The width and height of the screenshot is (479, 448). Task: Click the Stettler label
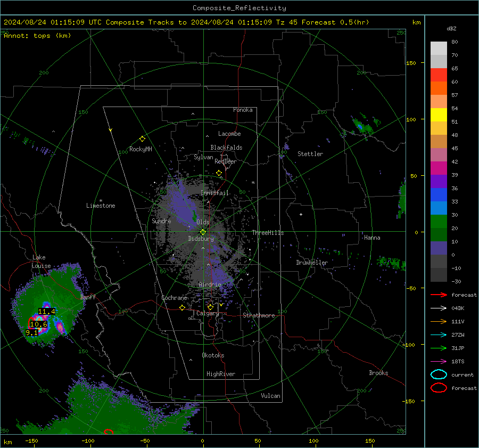pyautogui.click(x=310, y=154)
